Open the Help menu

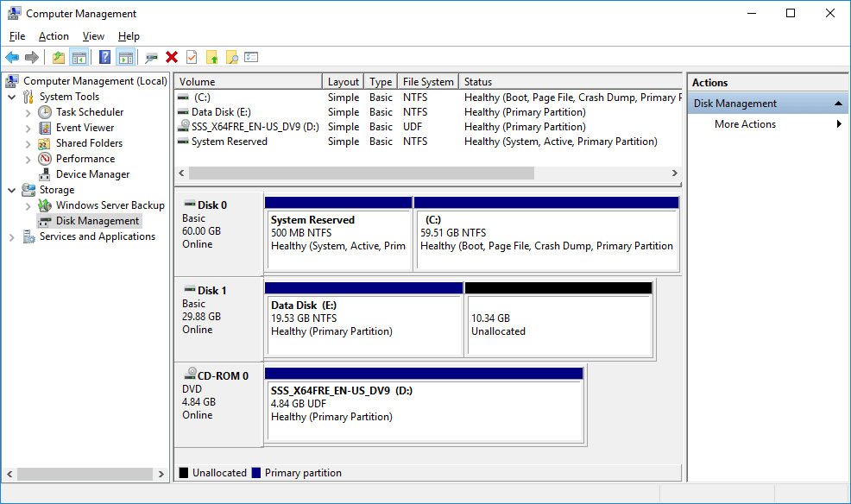pyautogui.click(x=129, y=36)
